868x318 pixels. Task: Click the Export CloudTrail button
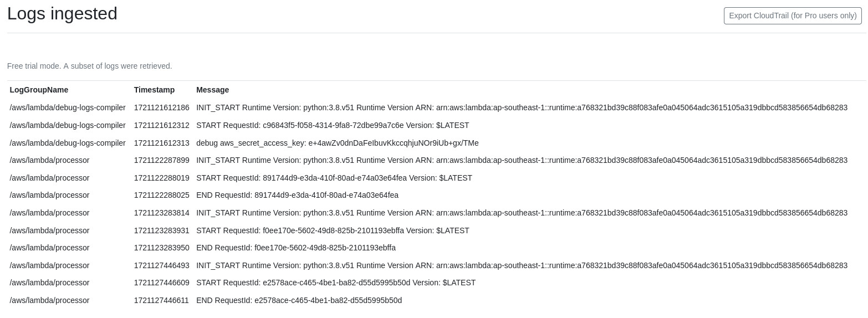coord(792,16)
